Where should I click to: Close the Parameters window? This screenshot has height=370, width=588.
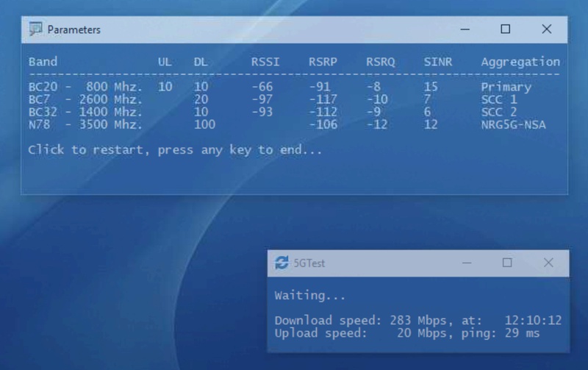coord(547,29)
